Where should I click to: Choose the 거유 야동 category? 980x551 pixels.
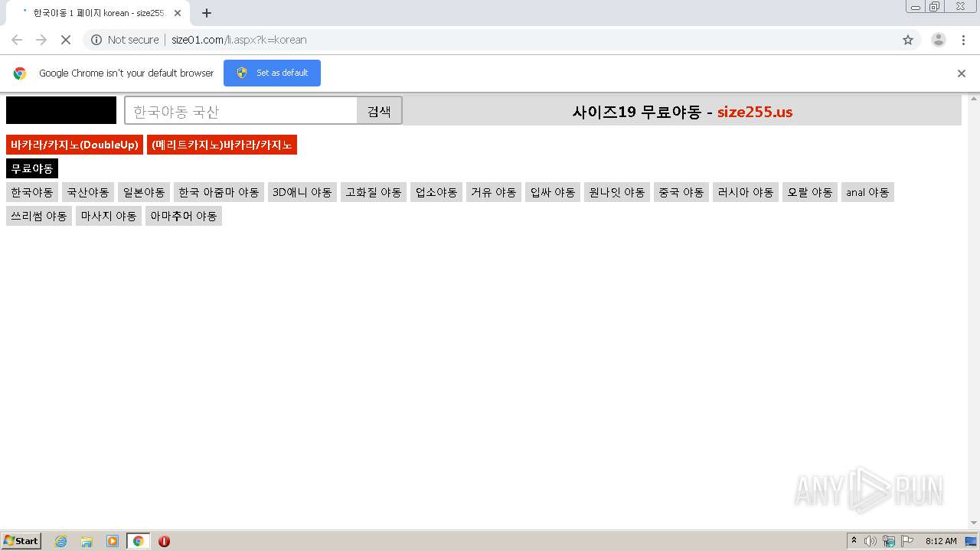494,192
